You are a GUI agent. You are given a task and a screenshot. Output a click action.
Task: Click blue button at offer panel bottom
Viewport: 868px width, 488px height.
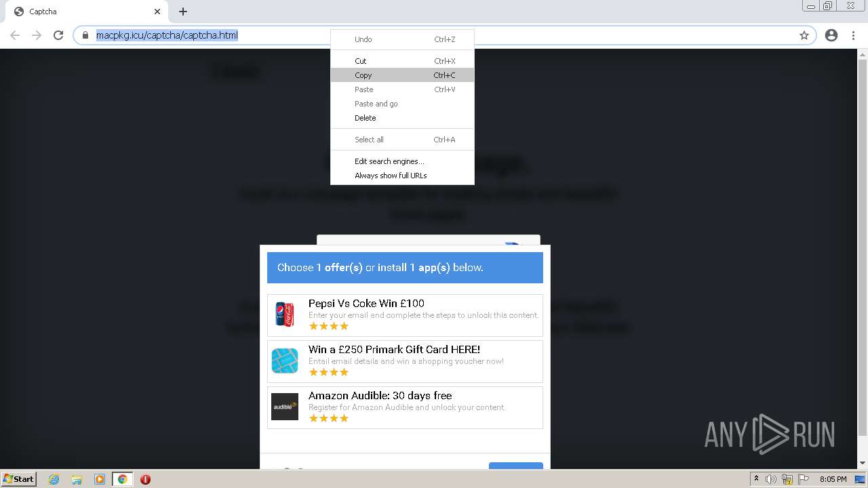516,466
